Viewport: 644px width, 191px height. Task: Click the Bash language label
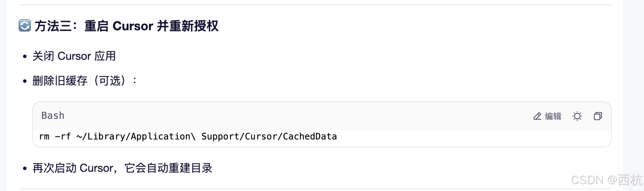coord(53,115)
